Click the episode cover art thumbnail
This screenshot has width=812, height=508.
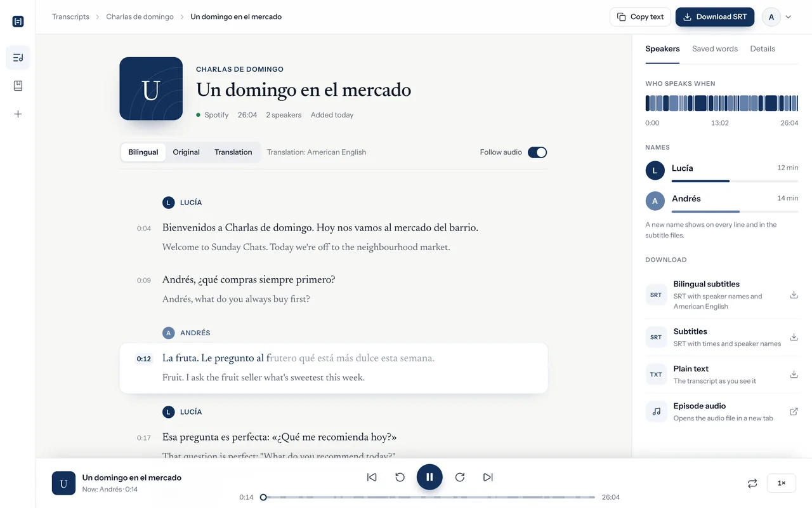[x=151, y=89]
